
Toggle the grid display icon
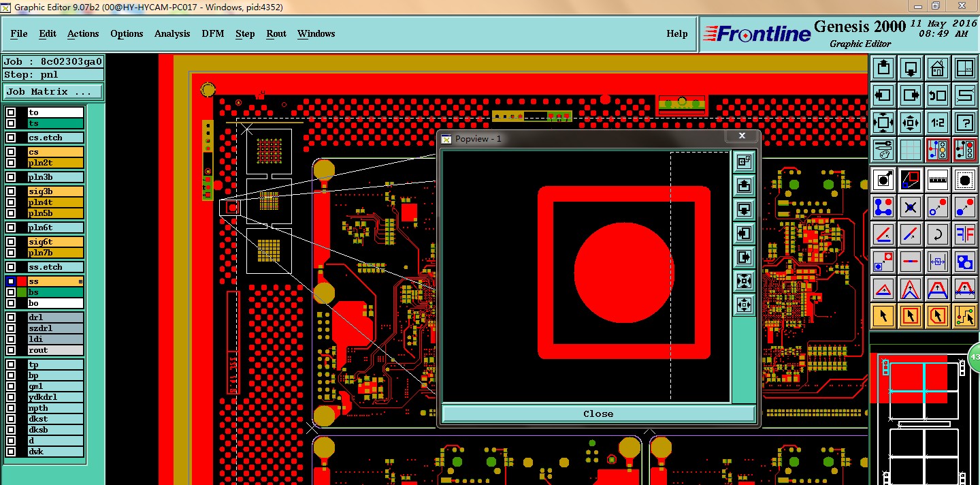[911, 150]
